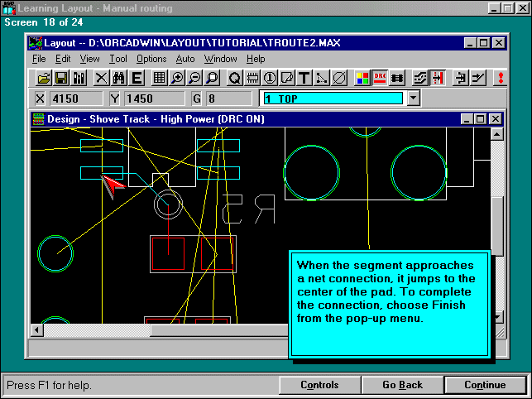Viewport: 532px width, 399px height.
Task: Toggle the online DRC toolbar button
Action: 380,78
